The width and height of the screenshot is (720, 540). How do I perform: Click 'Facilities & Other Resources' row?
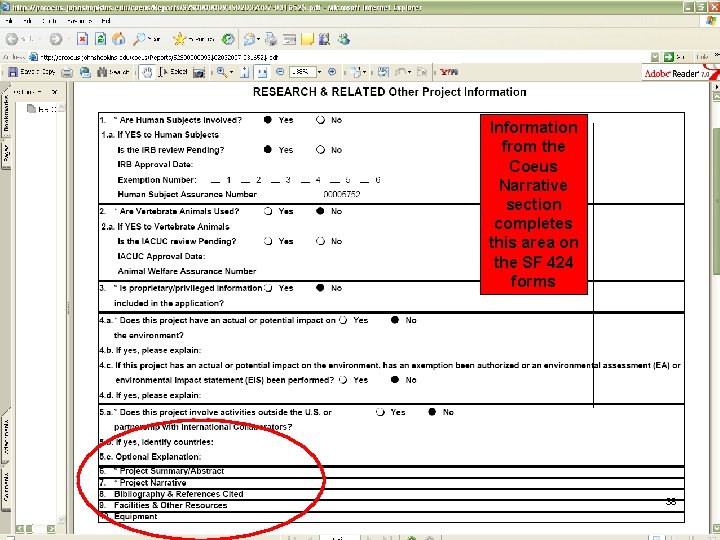[391, 505]
